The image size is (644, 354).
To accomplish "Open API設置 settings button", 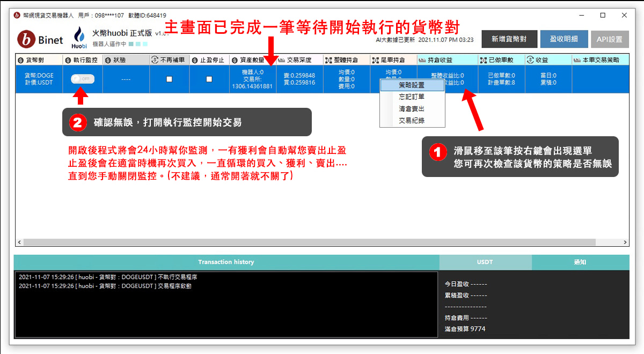I will [610, 39].
